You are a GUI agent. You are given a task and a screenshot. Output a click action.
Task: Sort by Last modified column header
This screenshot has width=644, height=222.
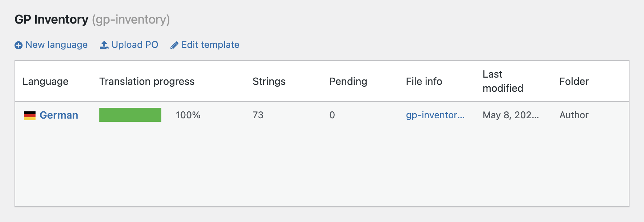point(503,81)
